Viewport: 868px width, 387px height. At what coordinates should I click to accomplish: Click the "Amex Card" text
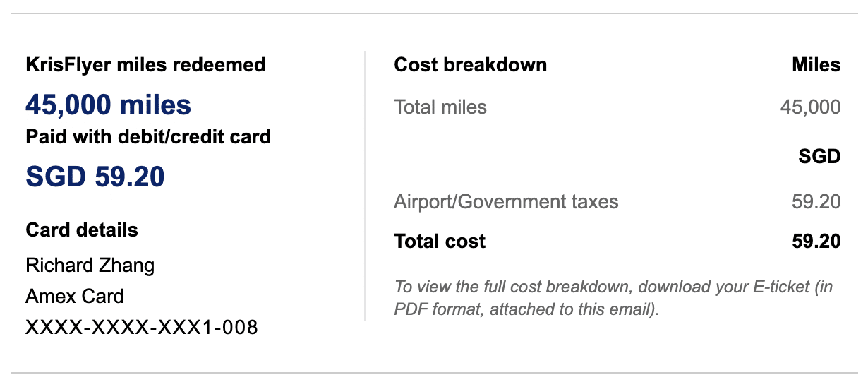75,296
